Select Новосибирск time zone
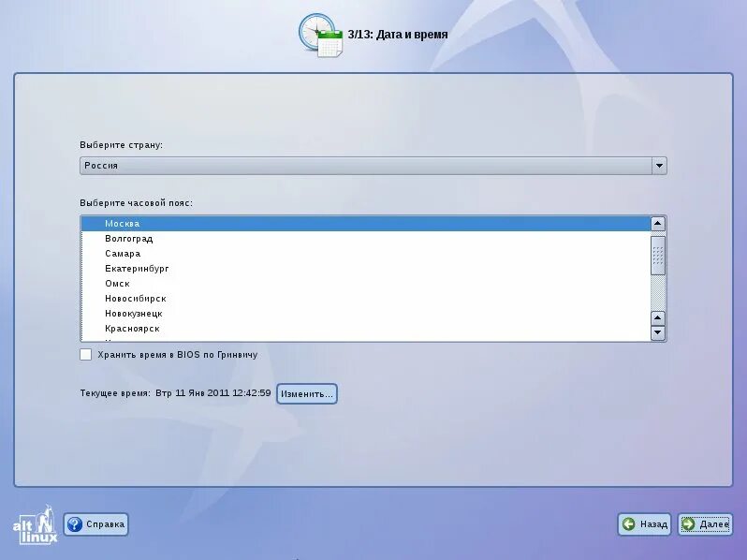Image resolution: width=747 pixels, height=560 pixels. point(366,299)
